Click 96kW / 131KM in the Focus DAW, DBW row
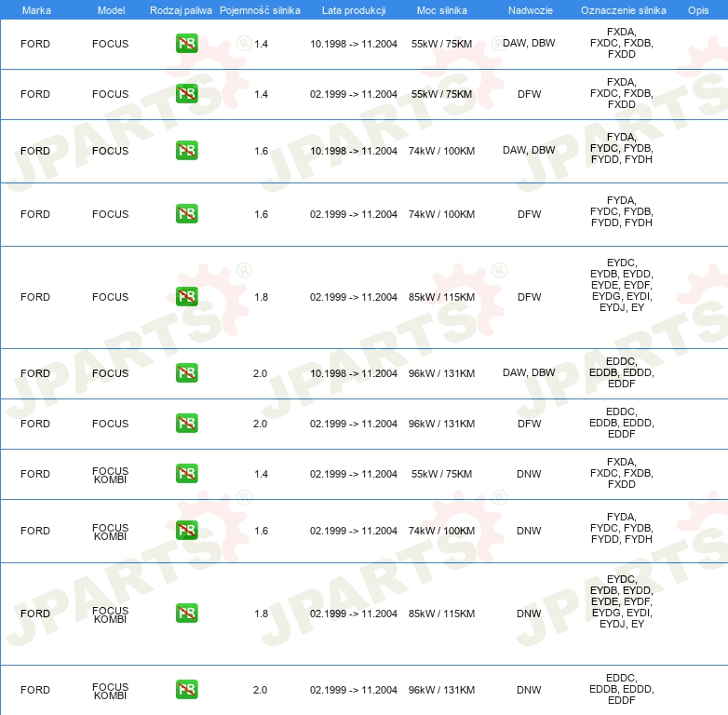Screen dimensions: 728x715 click(x=441, y=373)
